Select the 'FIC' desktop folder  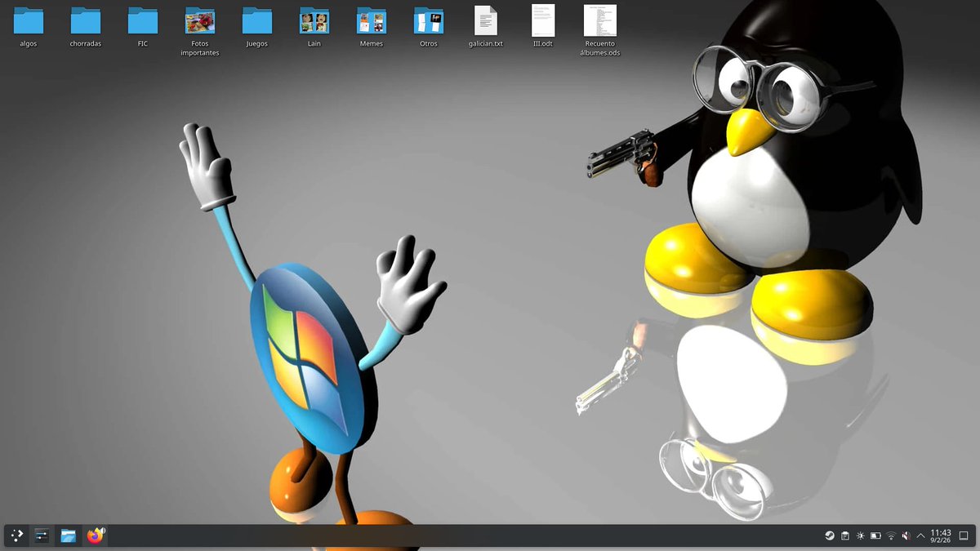tap(143, 26)
